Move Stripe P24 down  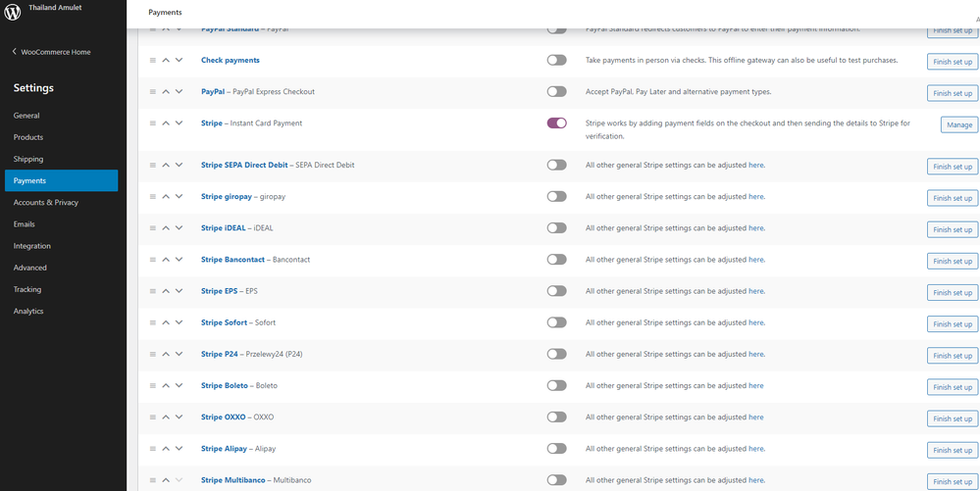click(x=179, y=354)
